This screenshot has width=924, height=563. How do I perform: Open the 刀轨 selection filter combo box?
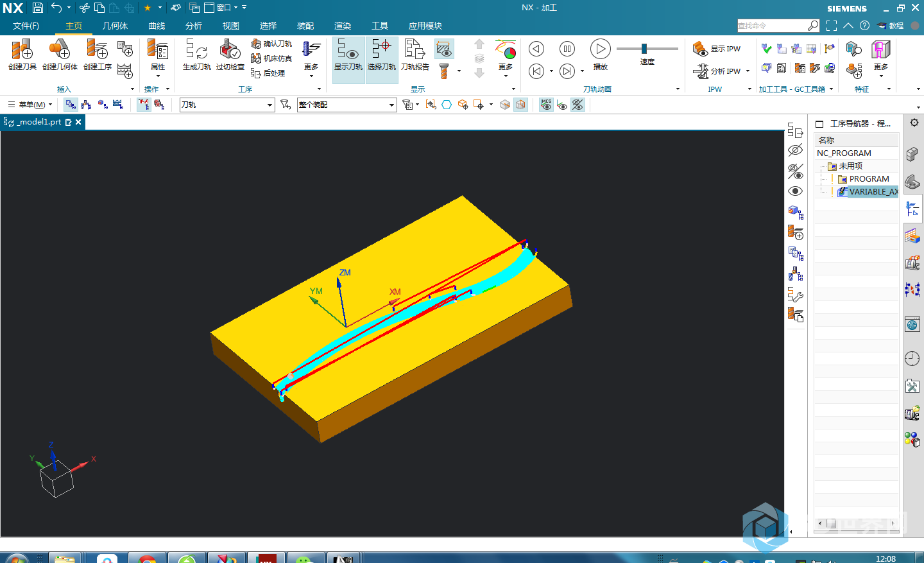227,105
